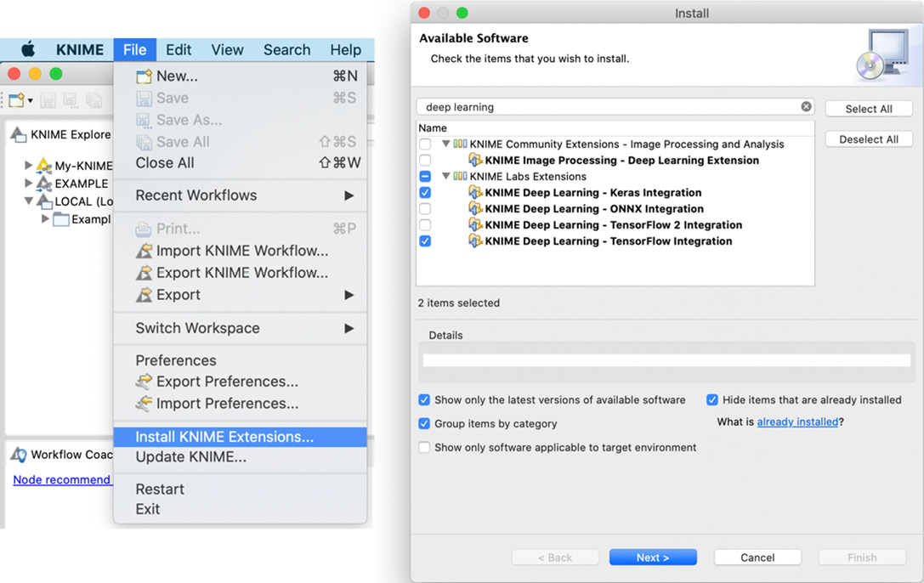Click the Import KNIME Workflow icon
Viewport: 924px width, 583px height.
[144, 251]
